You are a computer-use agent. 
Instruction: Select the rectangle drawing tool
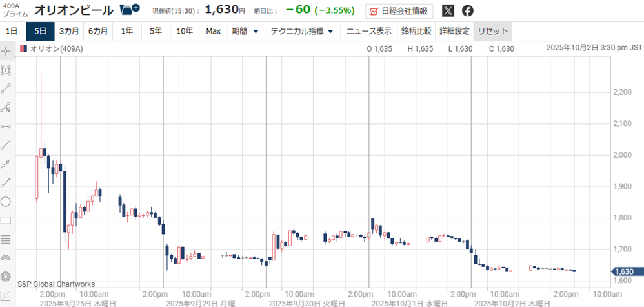6,220
